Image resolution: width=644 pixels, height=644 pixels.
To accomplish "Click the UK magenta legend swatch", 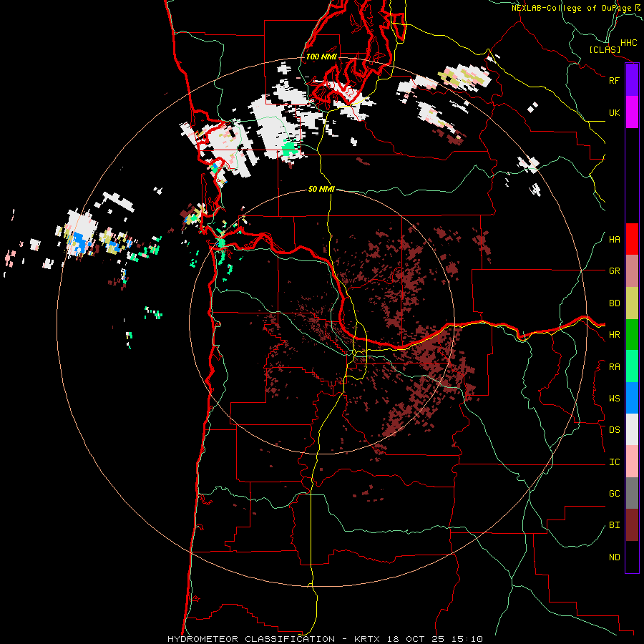I will tap(632, 112).
